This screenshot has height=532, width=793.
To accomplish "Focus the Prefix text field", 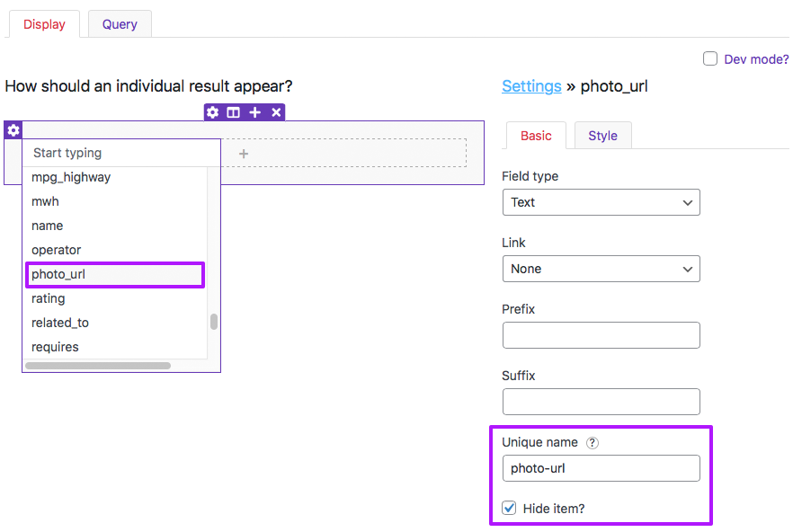I will pos(601,335).
